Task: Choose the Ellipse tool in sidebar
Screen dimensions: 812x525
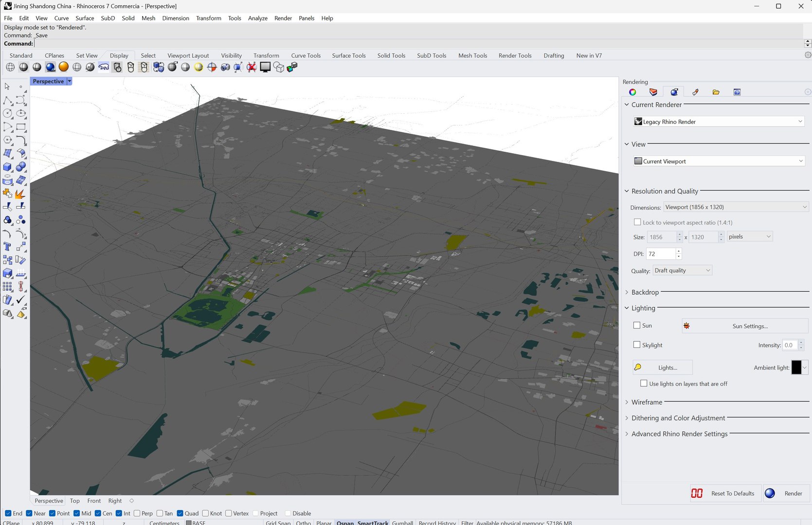Action: (x=21, y=113)
